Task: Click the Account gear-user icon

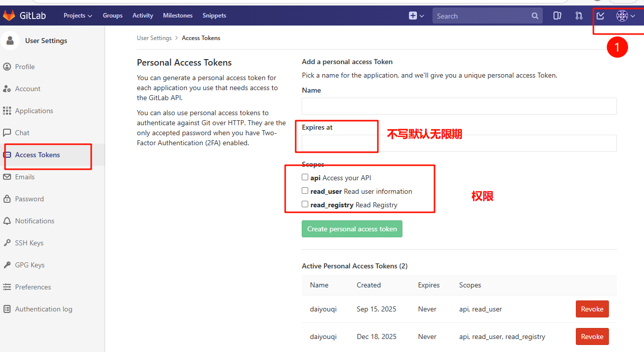Action: [x=7, y=89]
